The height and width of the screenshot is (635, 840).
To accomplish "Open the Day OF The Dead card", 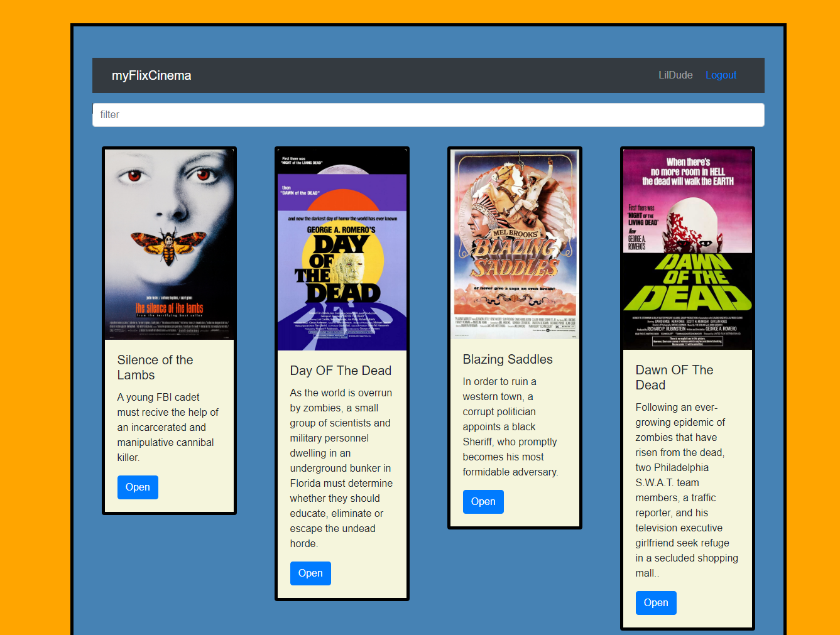I will click(x=310, y=573).
